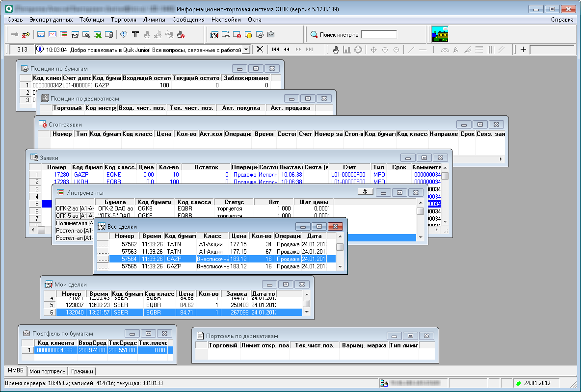Click the Лот column header in Инструменты
Image resolution: width=581 pixels, height=392 pixels.
click(x=274, y=202)
